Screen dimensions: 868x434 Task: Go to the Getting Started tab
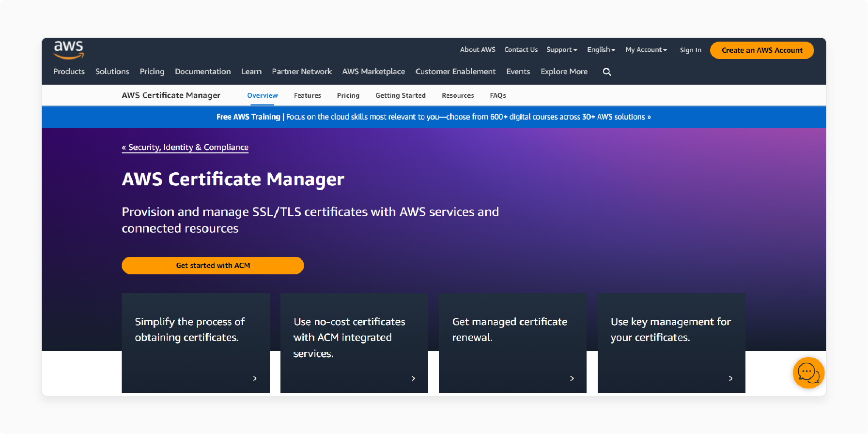[401, 96]
